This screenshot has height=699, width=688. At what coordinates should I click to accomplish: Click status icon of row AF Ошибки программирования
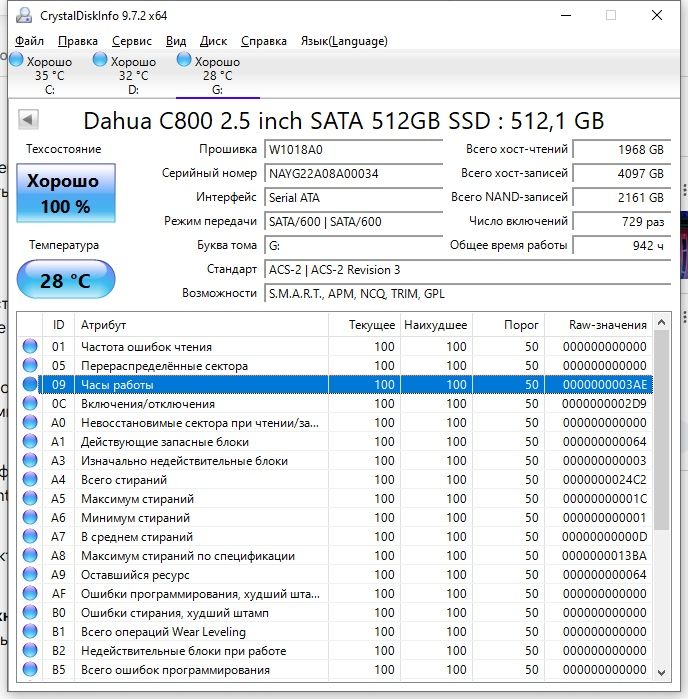(x=30, y=593)
